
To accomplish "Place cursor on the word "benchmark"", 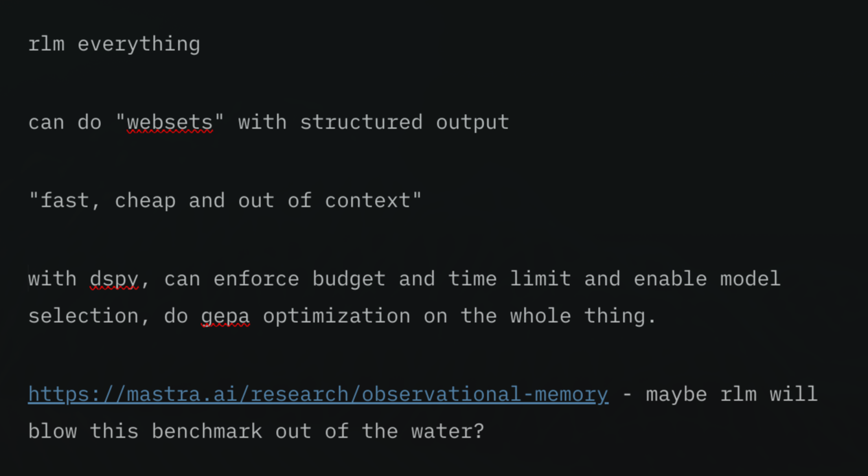I will click(x=207, y=431).
